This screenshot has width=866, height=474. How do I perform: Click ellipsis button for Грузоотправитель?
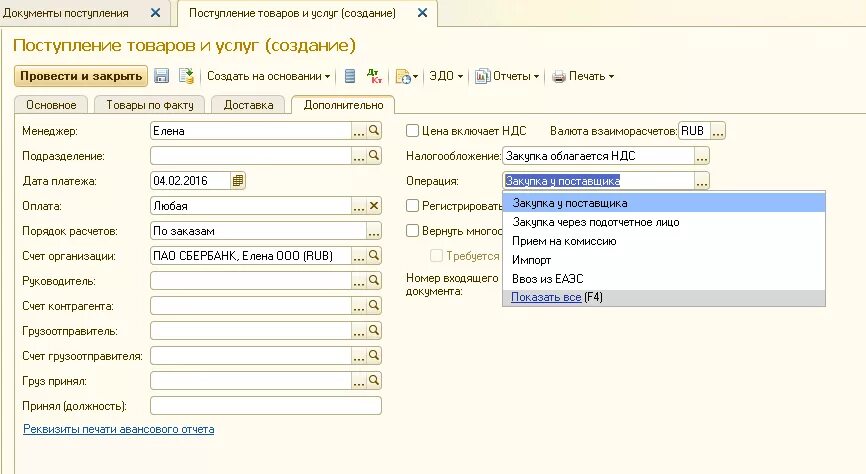click(359, 331)
